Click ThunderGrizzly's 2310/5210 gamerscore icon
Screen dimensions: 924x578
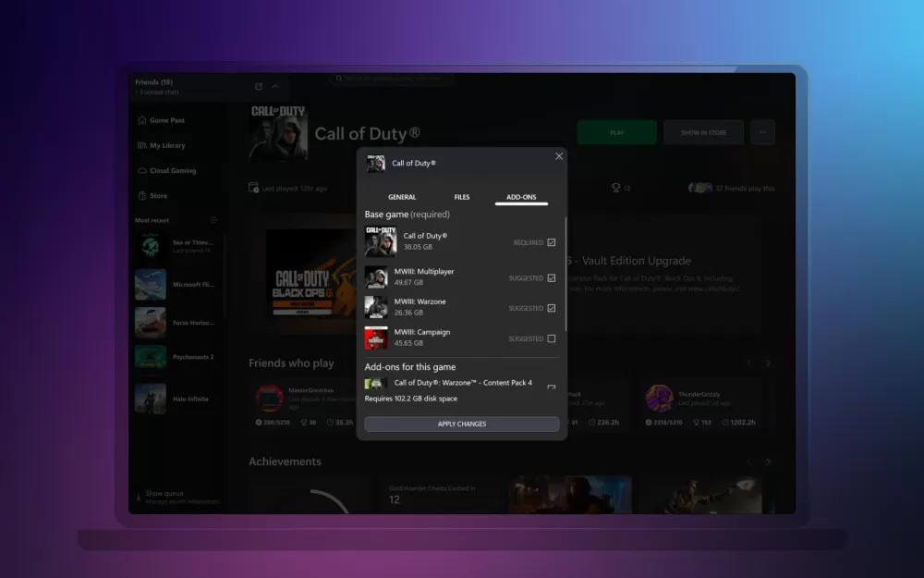point(649,423)
